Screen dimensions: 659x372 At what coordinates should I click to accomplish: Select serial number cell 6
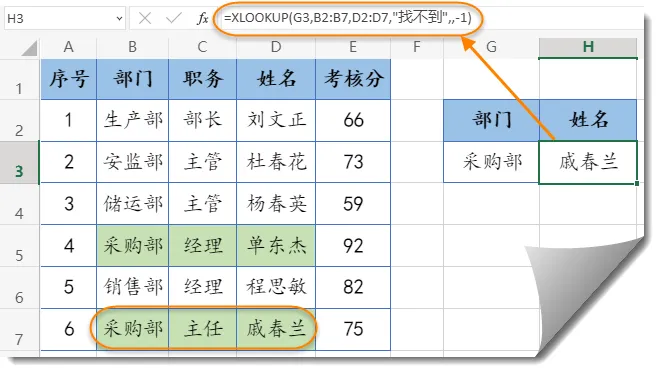click(69, 329)
